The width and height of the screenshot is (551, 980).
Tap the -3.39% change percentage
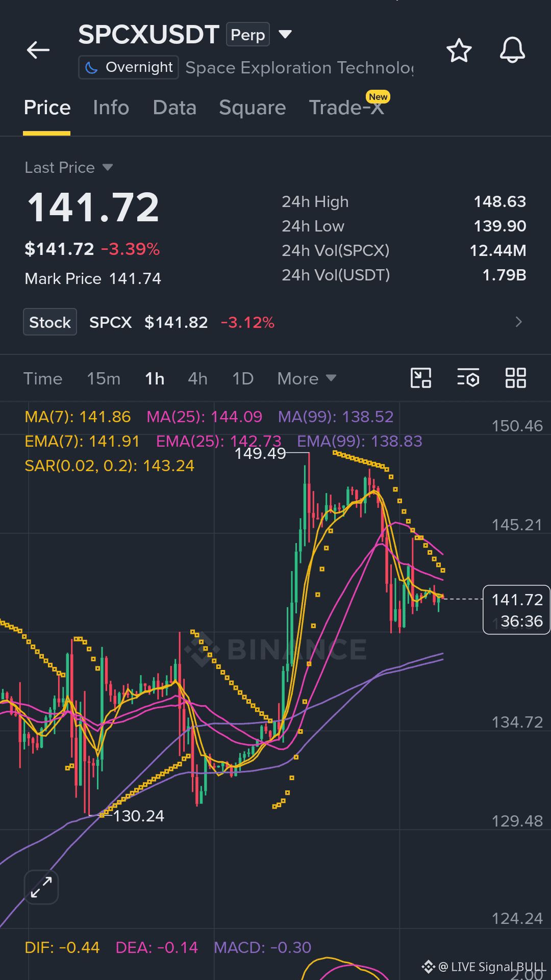click(x=130, y=249)
